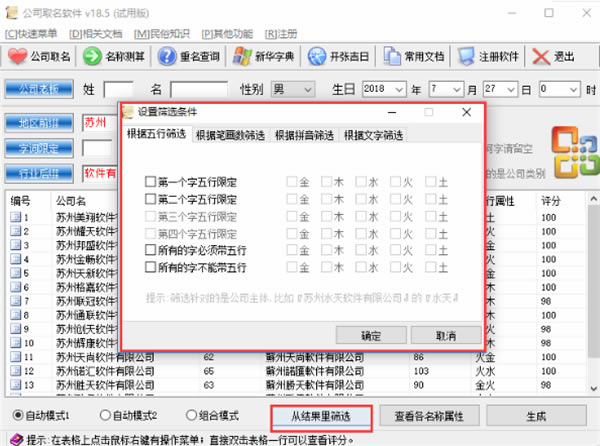600x446 pixels.
Task: Click the 设置筛选条件 dialog title icon
Action: (x=128, y=112)
